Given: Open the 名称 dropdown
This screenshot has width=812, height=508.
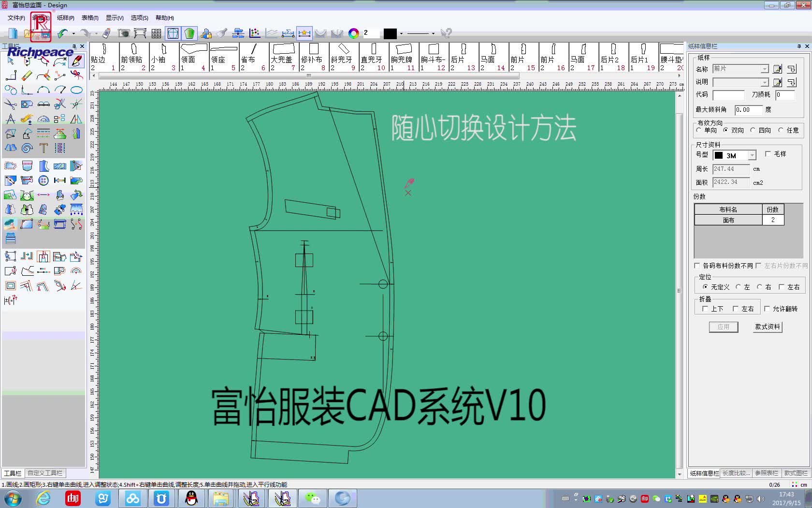Looking at the screenshot, I should pyautogui.click(x=764, y=69).
